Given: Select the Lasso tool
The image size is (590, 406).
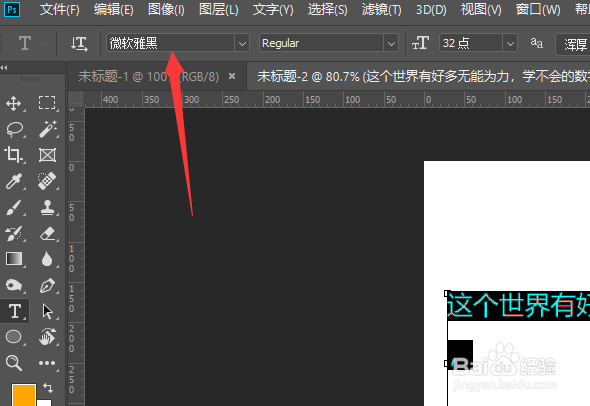Looking at the screenshot, I should coord(15,129).
